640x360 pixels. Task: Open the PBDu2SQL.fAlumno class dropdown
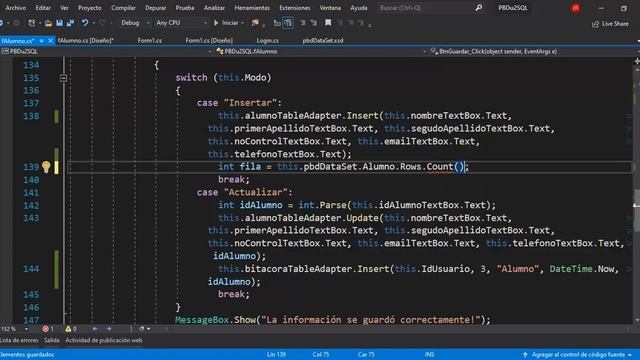321,51
